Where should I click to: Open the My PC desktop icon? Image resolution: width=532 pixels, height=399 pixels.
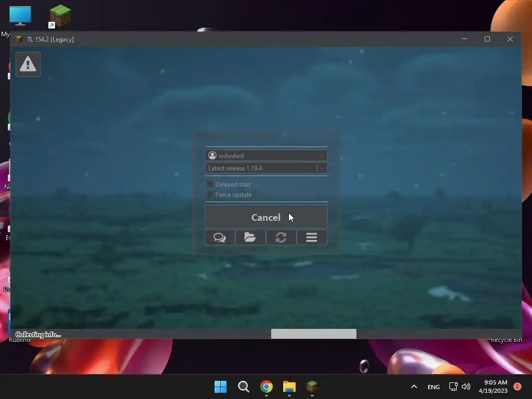[20, 16]
